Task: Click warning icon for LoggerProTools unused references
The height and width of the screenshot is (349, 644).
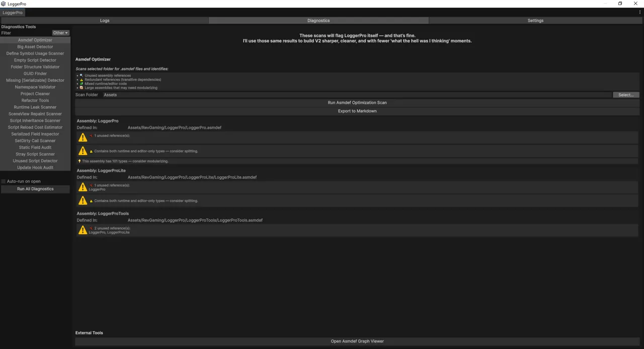Action: (x=83, y=230)
